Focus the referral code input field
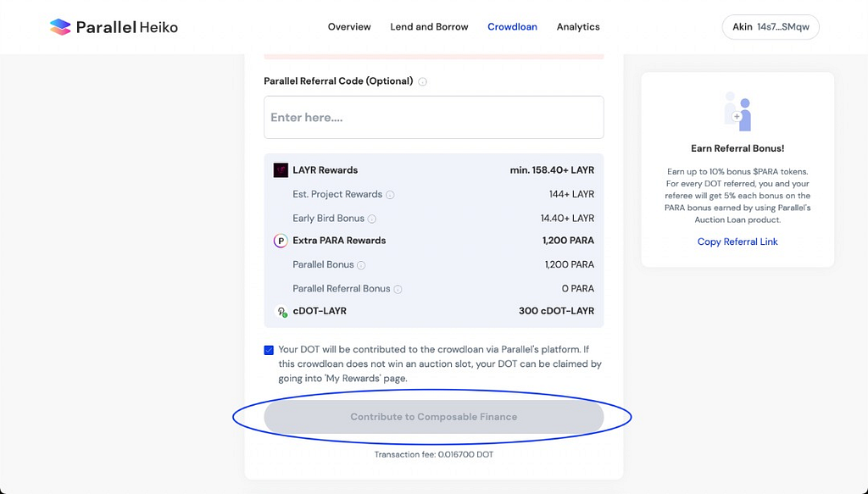 point(434,117)
